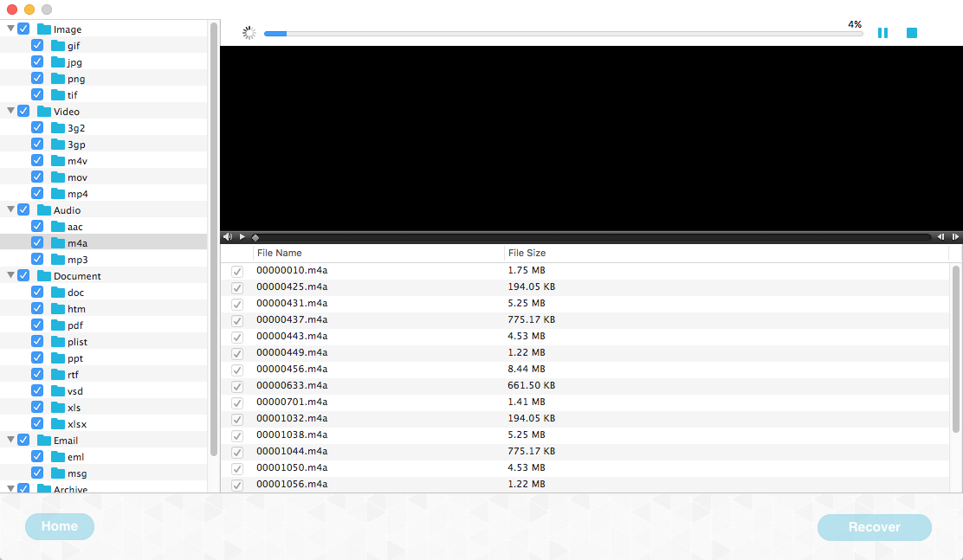Pause the scan in progress
The width and height of the screenshot is (963, 560).
click(882, 33)
